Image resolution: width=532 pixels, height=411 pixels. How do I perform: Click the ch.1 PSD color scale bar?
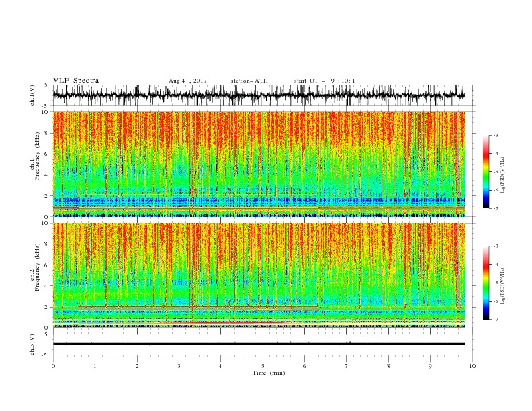[x=486, y=172]
